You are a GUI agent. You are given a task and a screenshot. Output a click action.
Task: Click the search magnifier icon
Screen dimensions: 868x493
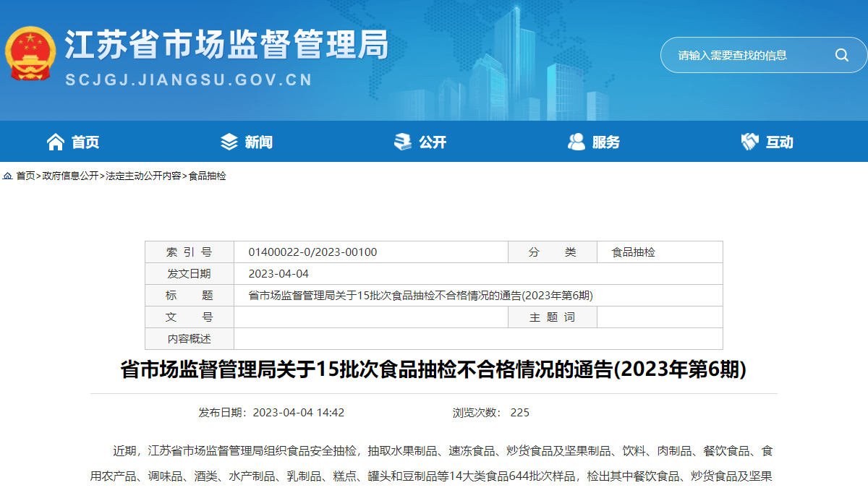[841, 55]
